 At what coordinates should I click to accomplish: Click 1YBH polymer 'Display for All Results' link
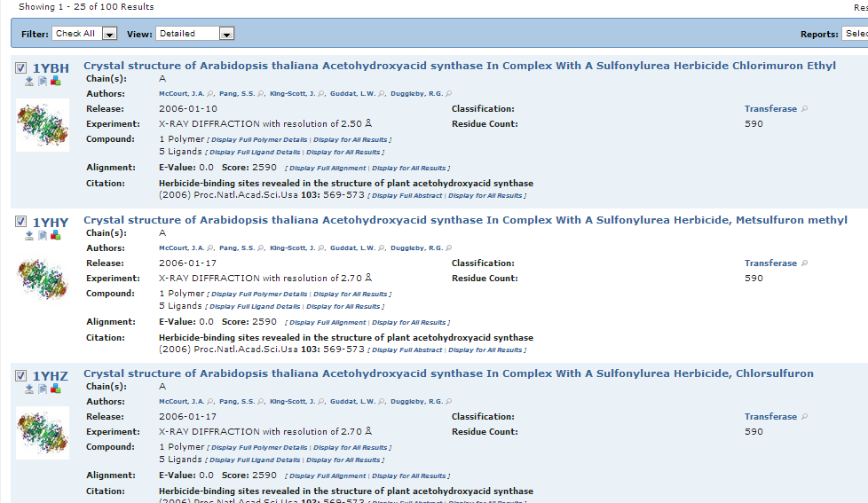(x=351, y=140)
